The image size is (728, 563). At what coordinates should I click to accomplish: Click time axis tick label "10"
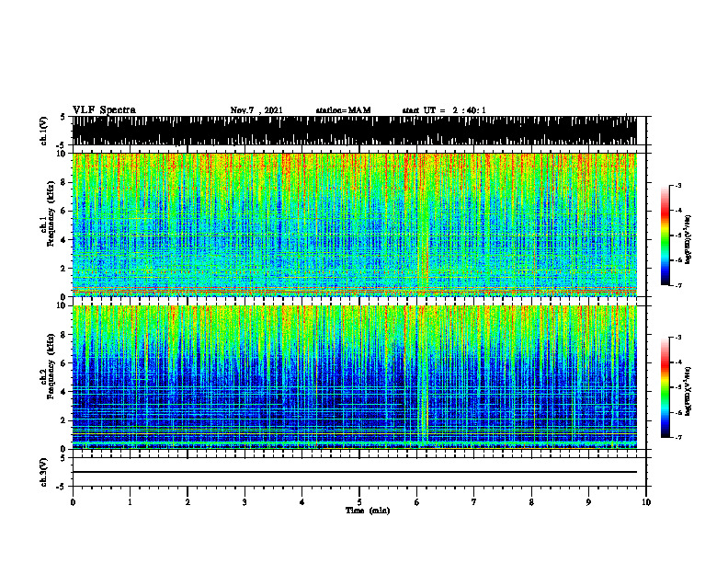[646, 502]
